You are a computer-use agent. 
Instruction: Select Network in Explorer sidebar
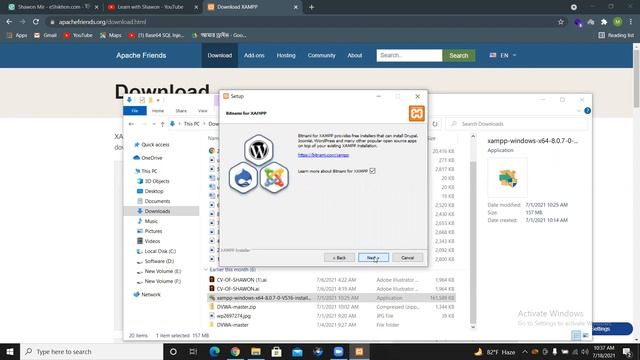pos(151,294)
